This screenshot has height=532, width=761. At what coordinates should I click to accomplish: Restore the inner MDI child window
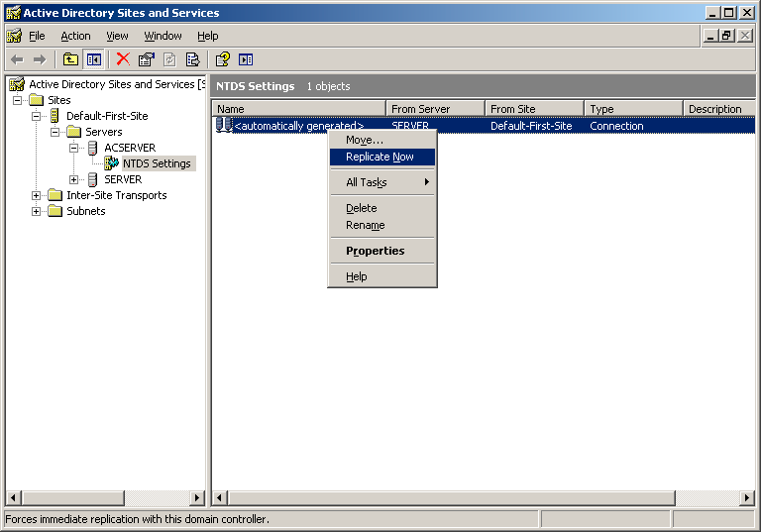pos(726,36)
